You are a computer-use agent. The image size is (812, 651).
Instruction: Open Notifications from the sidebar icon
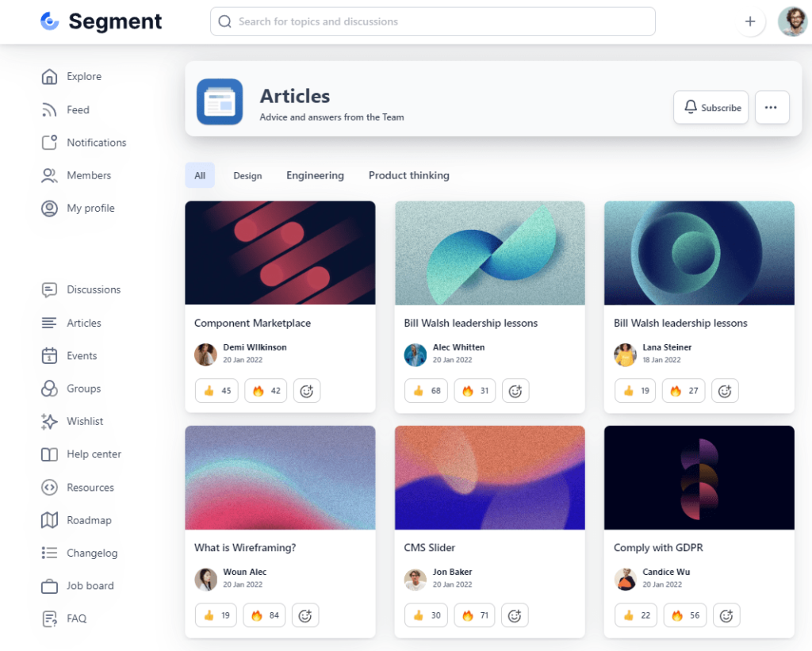pos(49,143)
